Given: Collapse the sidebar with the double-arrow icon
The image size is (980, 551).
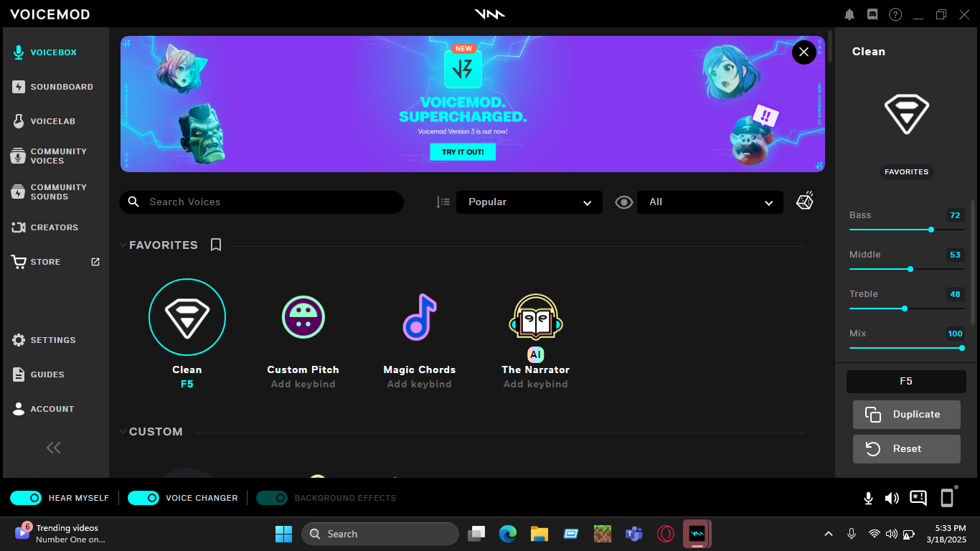Looking at the screenshot, I should (54, 448).
